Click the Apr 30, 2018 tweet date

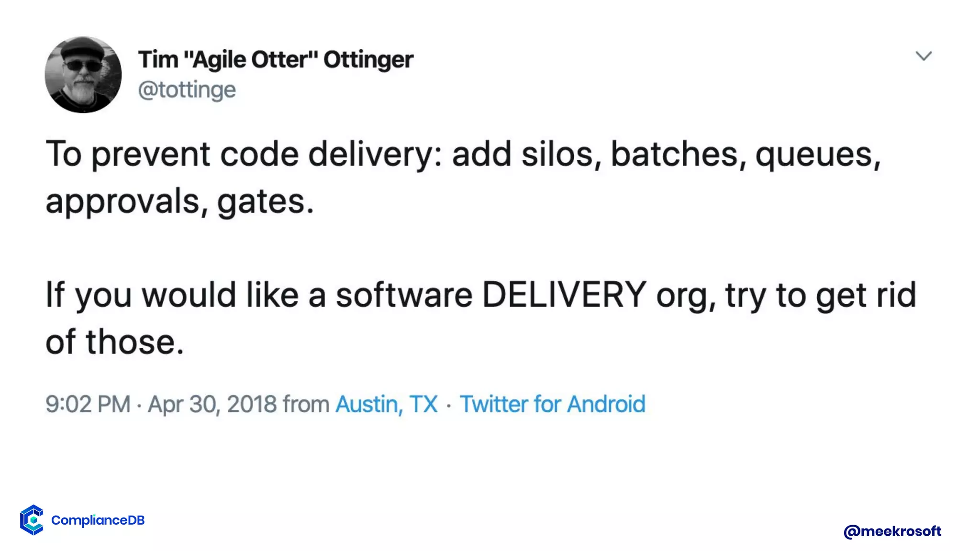click(x=212, y=404)
